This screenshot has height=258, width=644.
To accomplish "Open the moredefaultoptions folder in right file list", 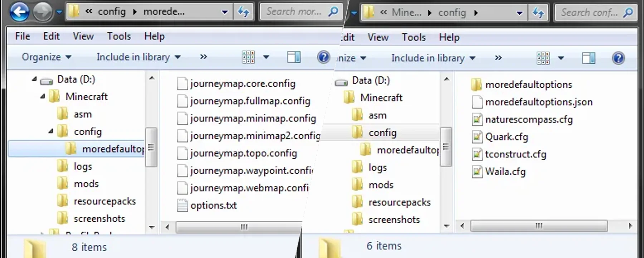I will pos(522,85).
